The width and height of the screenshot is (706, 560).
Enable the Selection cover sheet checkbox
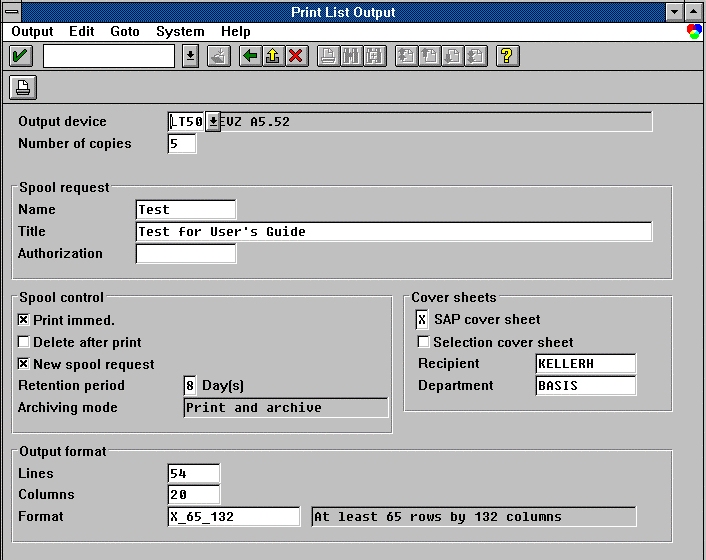(x=423, y=343)
